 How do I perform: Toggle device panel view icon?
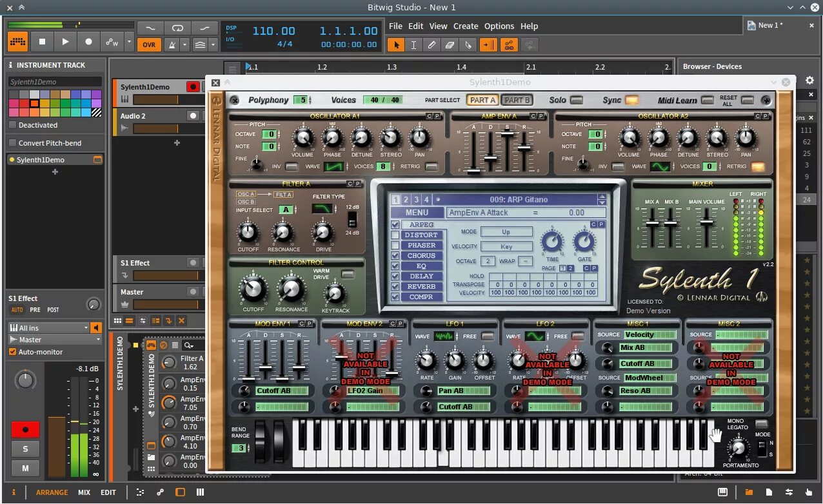tap(181, 492)
